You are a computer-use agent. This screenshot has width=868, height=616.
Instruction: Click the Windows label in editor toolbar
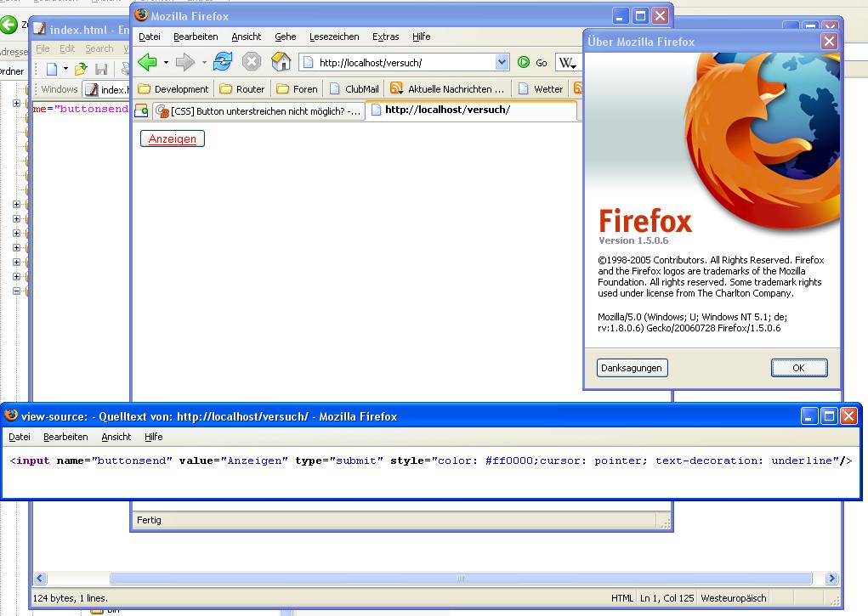(x=60, y=89)
